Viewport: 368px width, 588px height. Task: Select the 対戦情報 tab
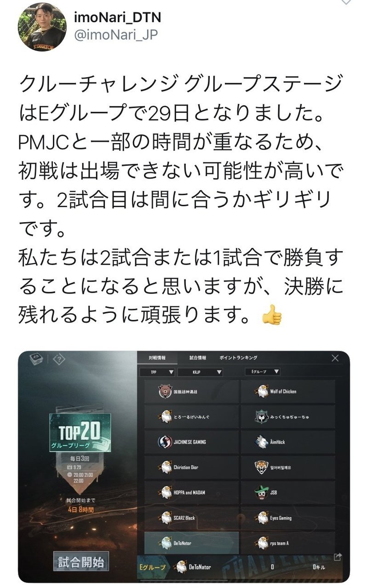tap(157, 357)
